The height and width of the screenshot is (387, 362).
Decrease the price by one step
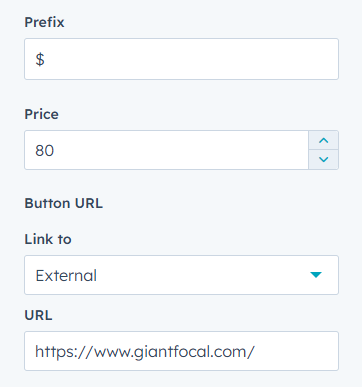tap(323, 160)
